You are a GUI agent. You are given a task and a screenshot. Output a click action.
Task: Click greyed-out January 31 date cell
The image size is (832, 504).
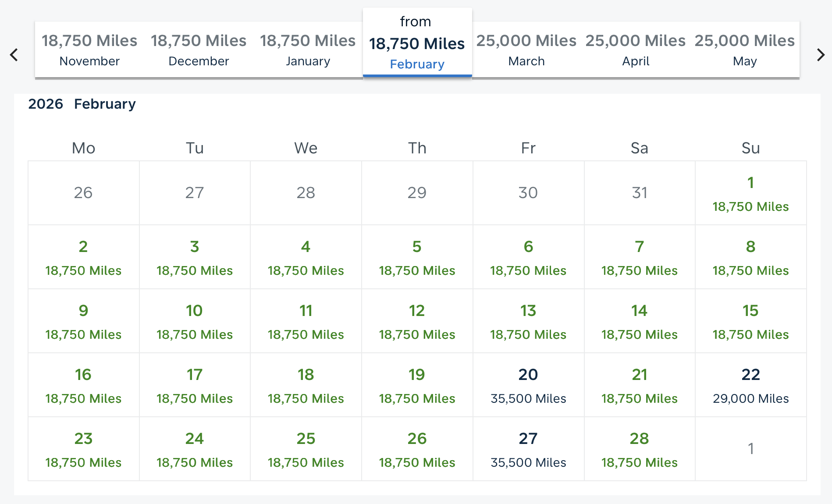[x=639, y=193]
